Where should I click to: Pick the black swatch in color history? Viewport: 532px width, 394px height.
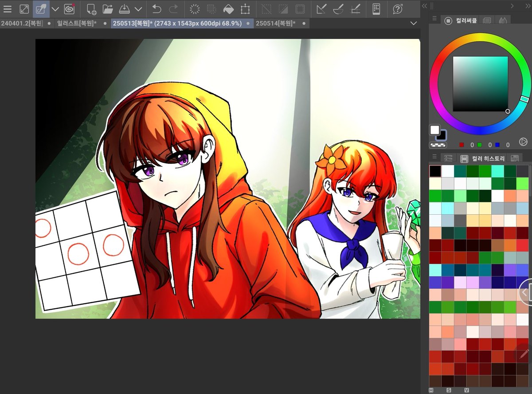coord(435,171)
